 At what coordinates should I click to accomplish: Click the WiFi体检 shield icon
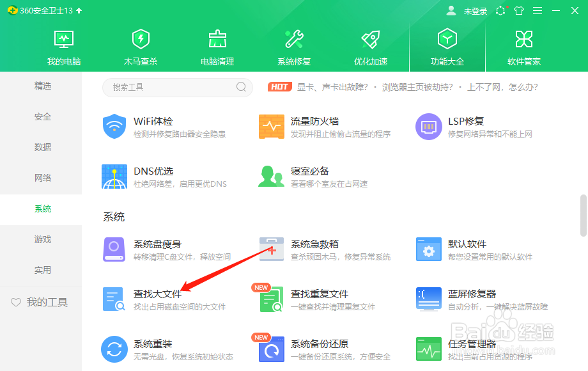[x=114, y=127]
